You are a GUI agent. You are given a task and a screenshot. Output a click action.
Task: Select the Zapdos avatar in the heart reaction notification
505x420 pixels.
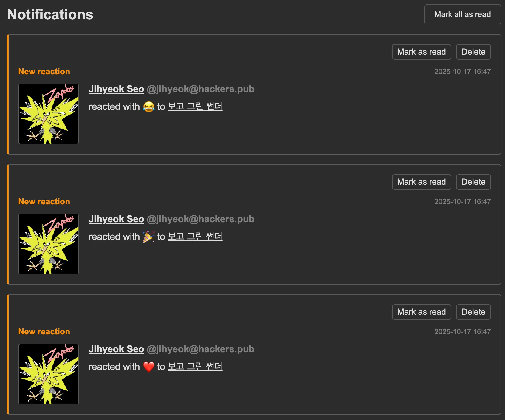[x=49, y=374]
